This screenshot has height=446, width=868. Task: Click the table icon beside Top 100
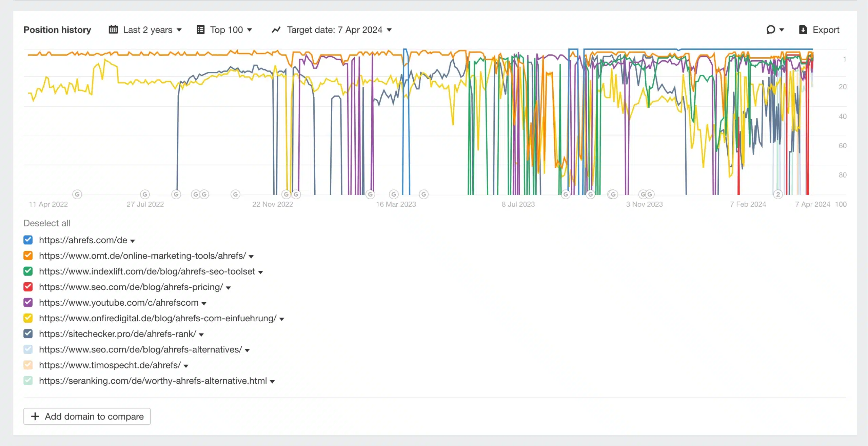[200, 30]
